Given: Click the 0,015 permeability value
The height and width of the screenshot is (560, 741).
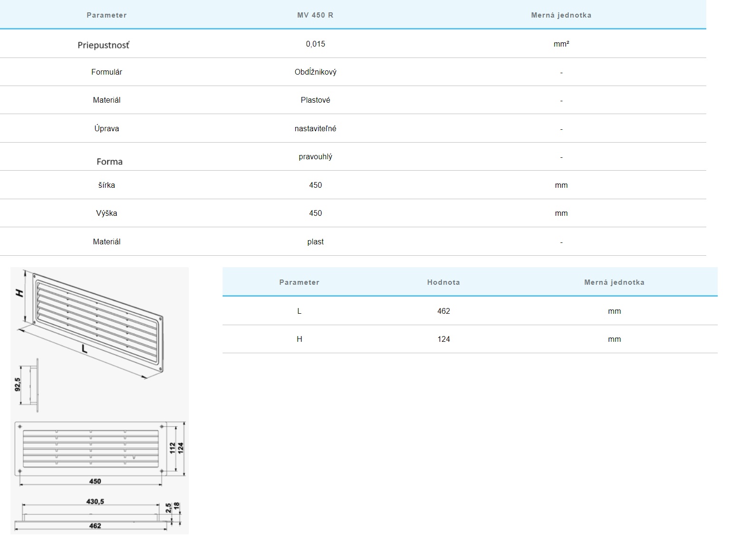Looking at the screenshot, I should [315, 44].
